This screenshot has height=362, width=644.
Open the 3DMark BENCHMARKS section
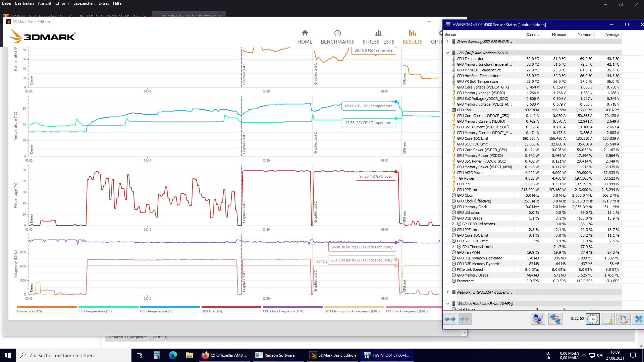(337, 37)
